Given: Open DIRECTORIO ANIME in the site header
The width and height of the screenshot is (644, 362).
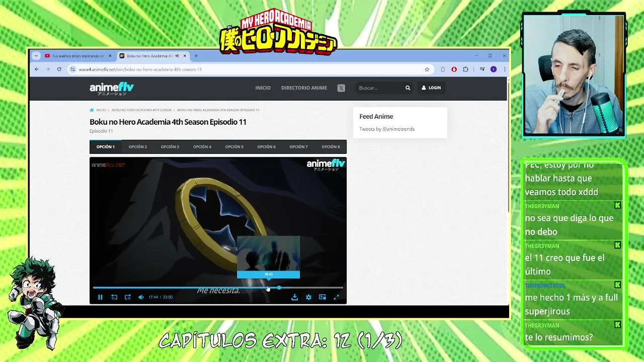Looking at the screenshot, I should [304, 88].
